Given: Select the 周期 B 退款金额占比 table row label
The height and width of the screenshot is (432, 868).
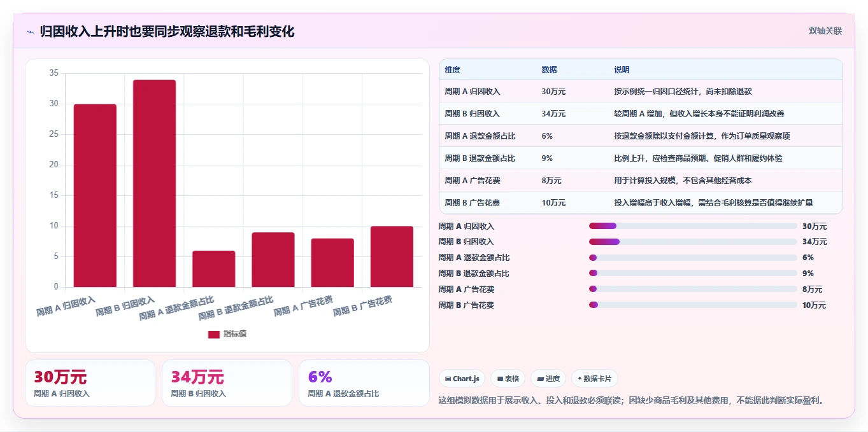Looking at the screenshot, I should pyautogui.click(x=480, y=158).
